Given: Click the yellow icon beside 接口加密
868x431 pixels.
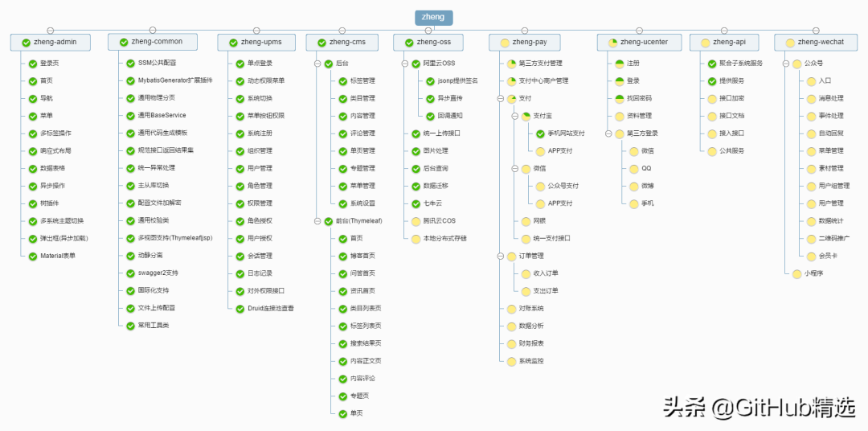Looking at the screenshot, I should point(712,99).
